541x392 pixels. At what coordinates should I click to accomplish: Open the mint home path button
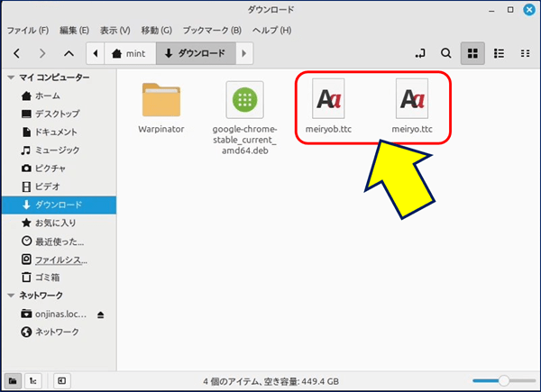click(130, 53)
